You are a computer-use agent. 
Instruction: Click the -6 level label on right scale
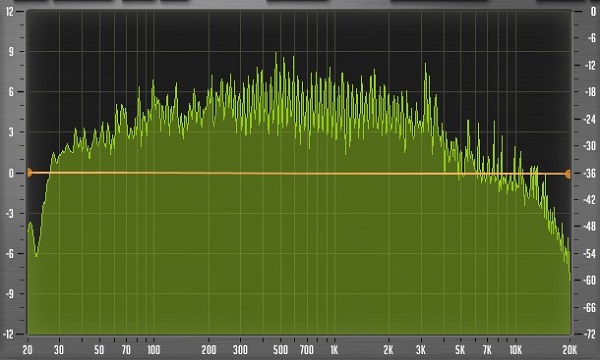point(591,37)
